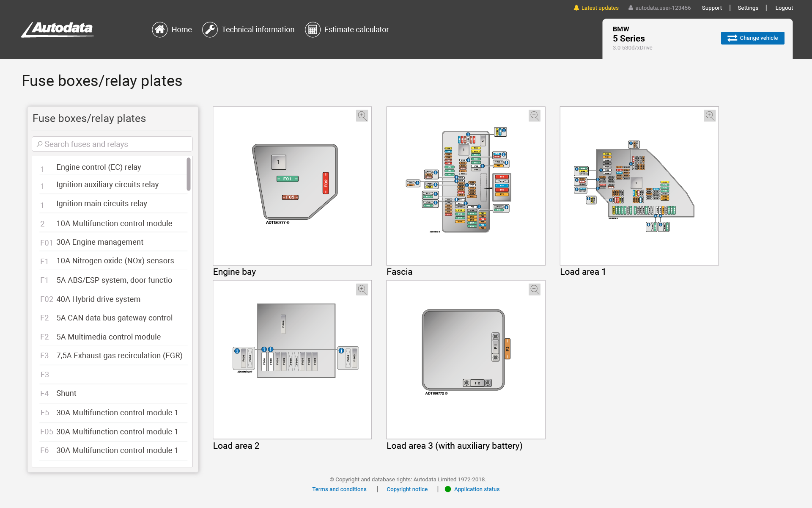Enlarge the Load area 1 diagram
This screenshot has height=508, width=812.
[x=709, y=116]
